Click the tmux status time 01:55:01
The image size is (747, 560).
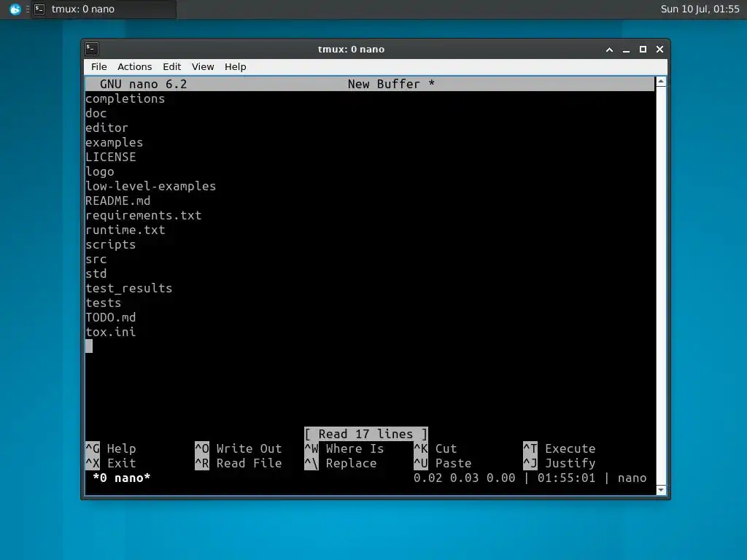pos(566,478)
